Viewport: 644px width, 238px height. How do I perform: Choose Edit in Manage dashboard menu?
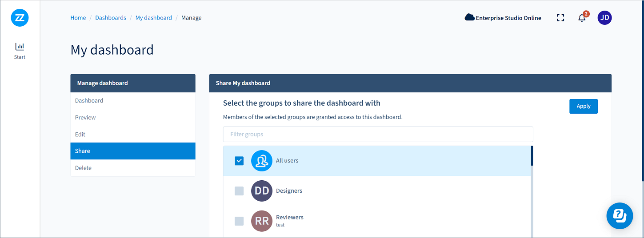point(80,135)
